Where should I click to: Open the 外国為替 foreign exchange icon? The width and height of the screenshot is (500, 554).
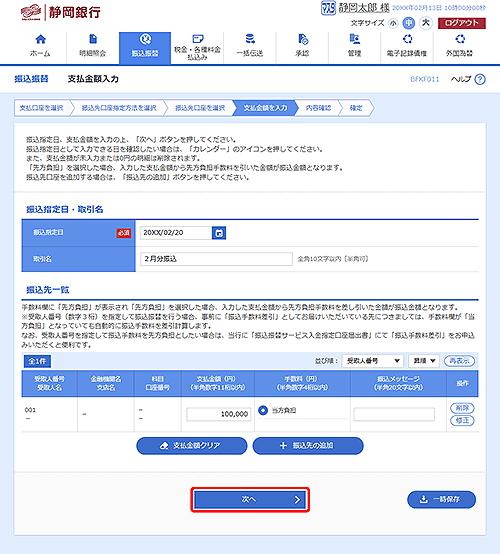(x=460, y=39)
